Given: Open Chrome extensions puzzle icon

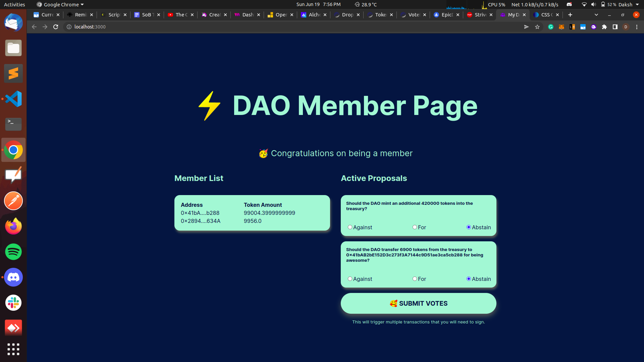Looking at the screenshot, I should click(604, 27).
